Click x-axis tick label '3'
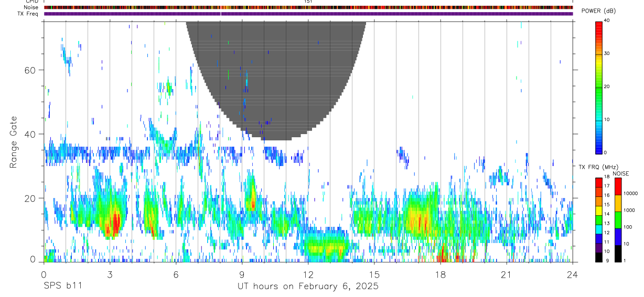Viewport: 644px width, 297px height. [x=110, y=274]
